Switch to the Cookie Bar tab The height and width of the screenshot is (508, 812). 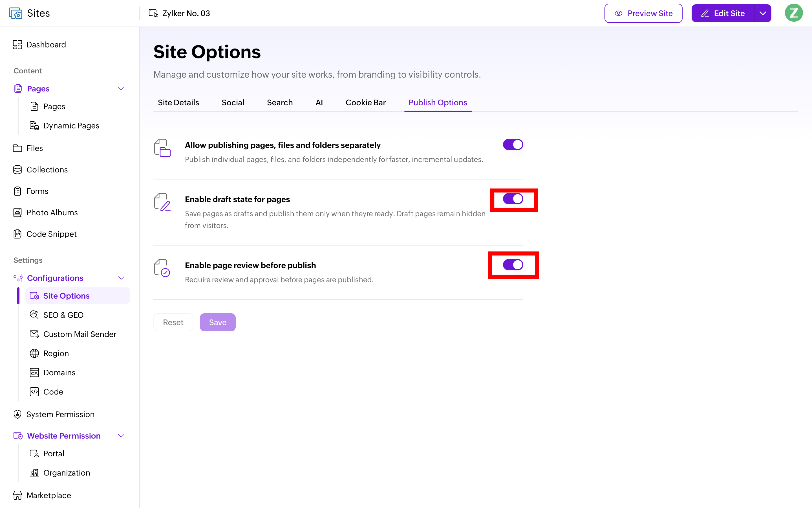365,102
